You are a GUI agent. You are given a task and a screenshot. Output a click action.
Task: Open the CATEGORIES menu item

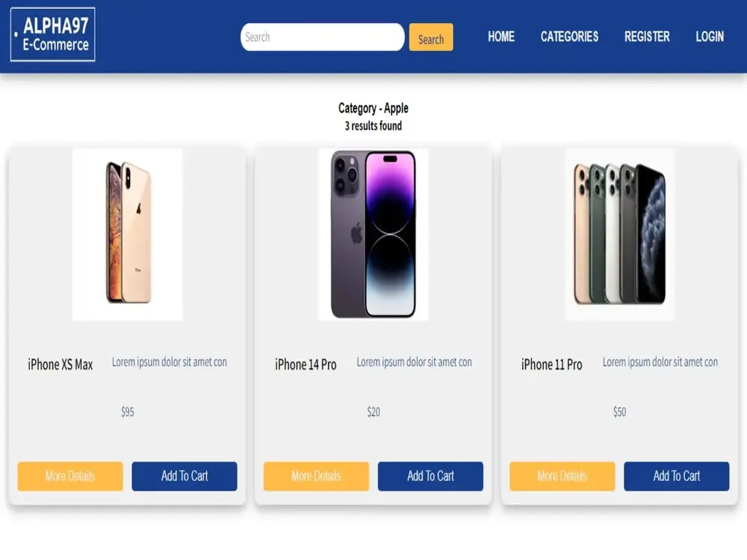(x=569, y=37)
